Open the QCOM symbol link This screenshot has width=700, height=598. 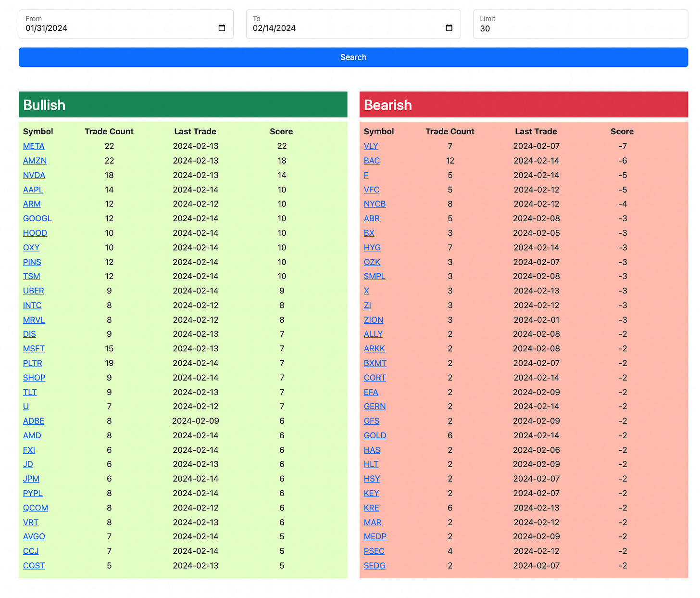point(36,508)
